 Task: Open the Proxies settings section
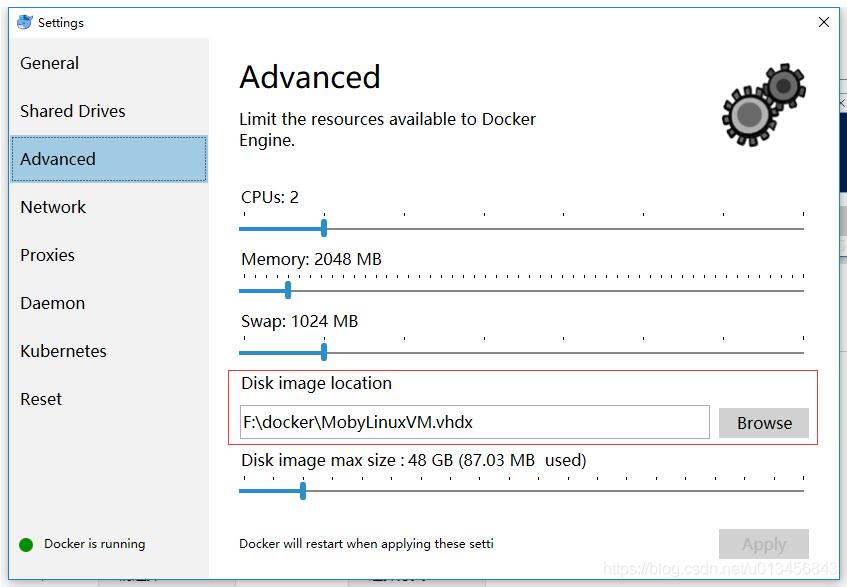tap(47, 254)
